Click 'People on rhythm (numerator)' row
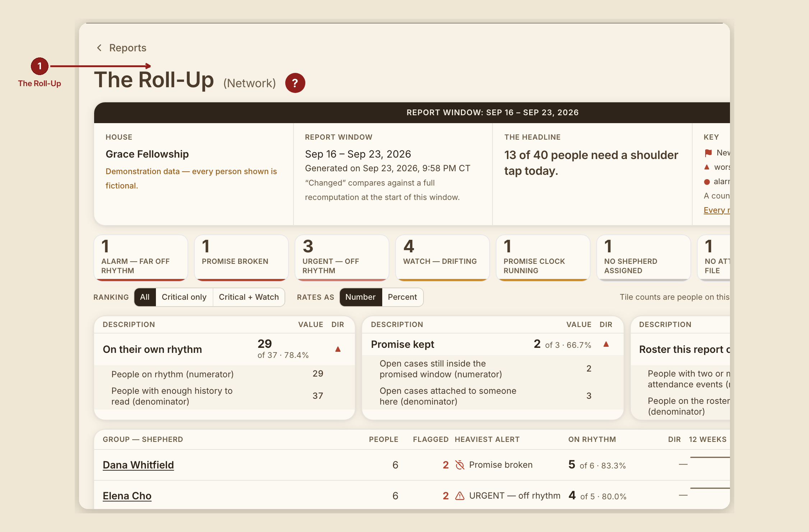Image resolution: width=809 pixels, height=532 pixels. click(225, 374)
